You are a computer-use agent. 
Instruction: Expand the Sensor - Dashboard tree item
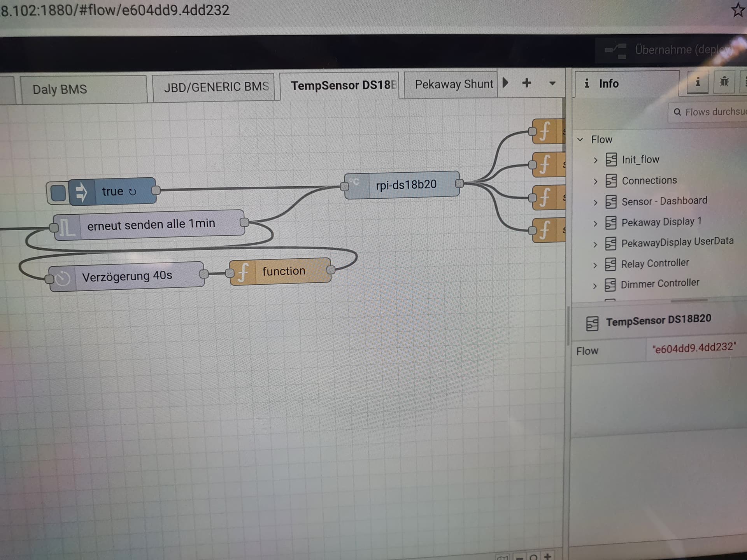point(595,203)
